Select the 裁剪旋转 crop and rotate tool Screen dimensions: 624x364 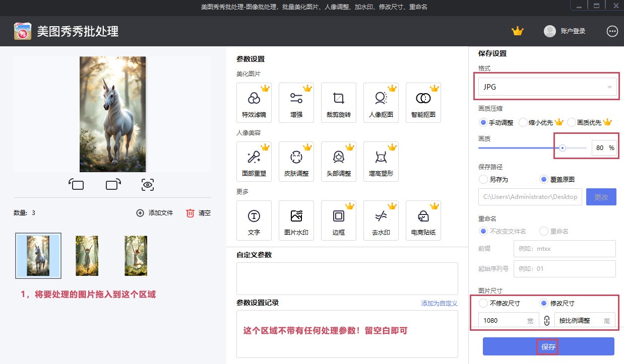[339, 102]
